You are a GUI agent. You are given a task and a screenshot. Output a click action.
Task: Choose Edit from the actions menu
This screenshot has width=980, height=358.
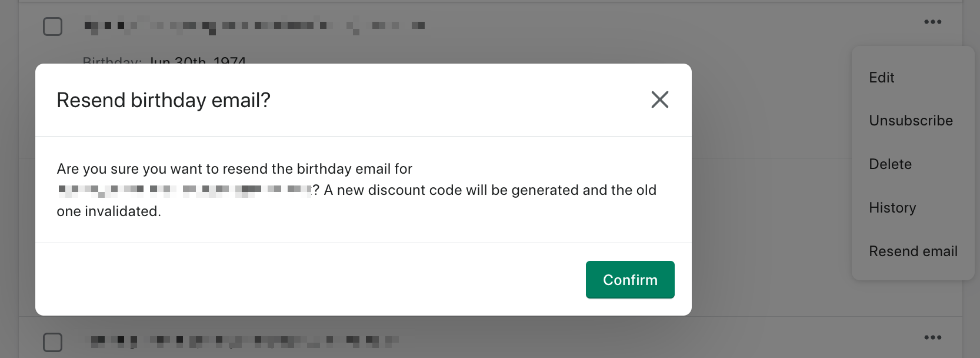tap(881, 78)
